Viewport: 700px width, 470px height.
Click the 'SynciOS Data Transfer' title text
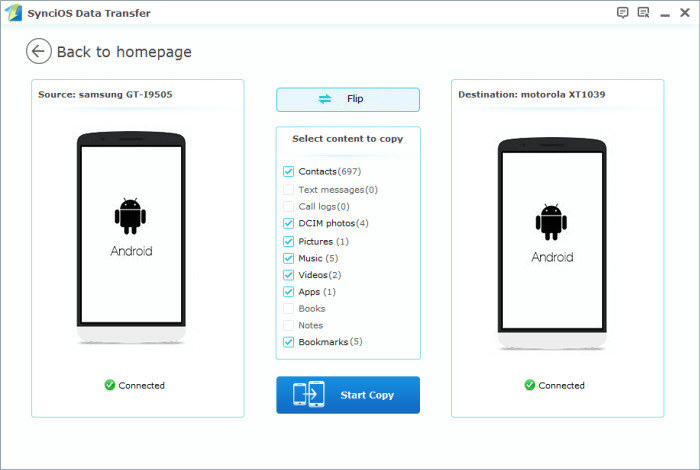point(89,13)
